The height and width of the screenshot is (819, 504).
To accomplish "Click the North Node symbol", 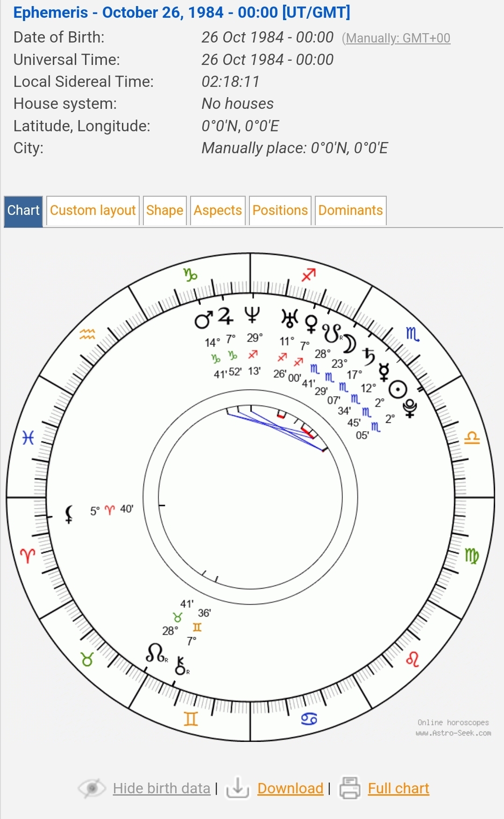I will click(x=156, y=653).
